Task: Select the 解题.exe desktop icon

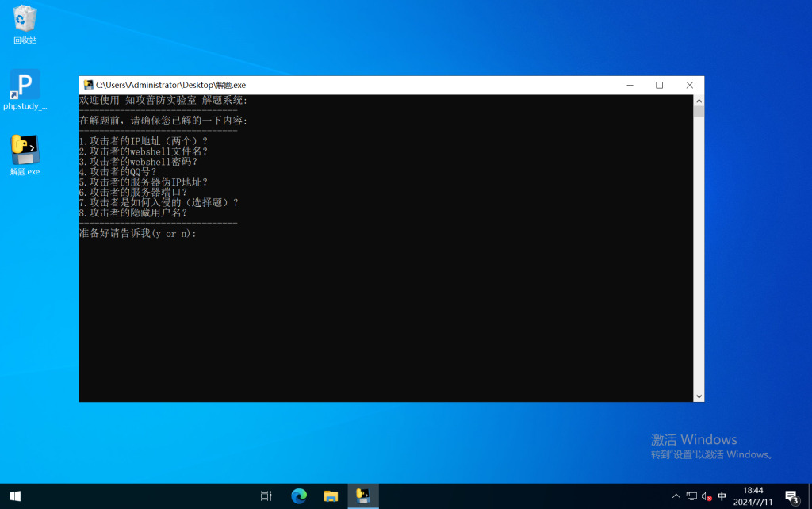Action: pos(25,151)
